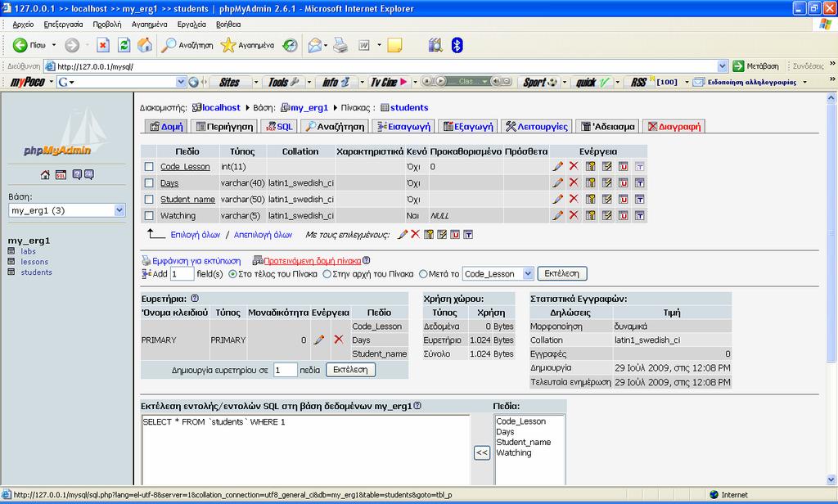Click the 'Εμφάνιση για εκτύπωση' link
Image resolution: width=838 pixels, height=504 pixels.
(x=196, y=261)
